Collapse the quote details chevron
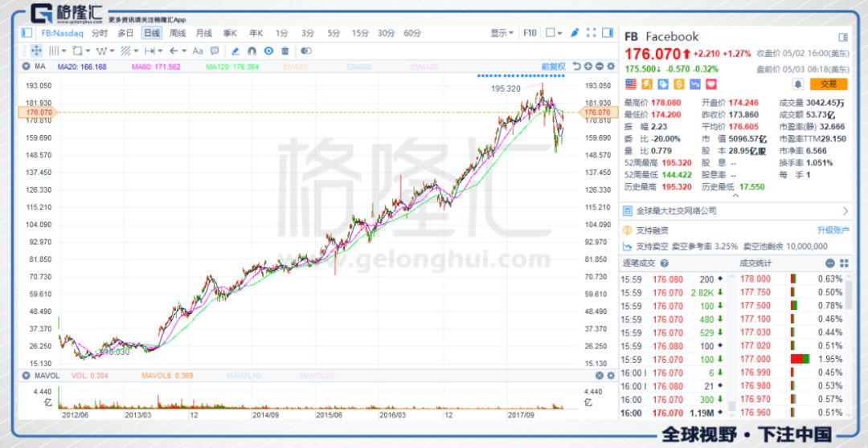The height and width of the screenshot is (448, 868). click(x=735, y=195)
